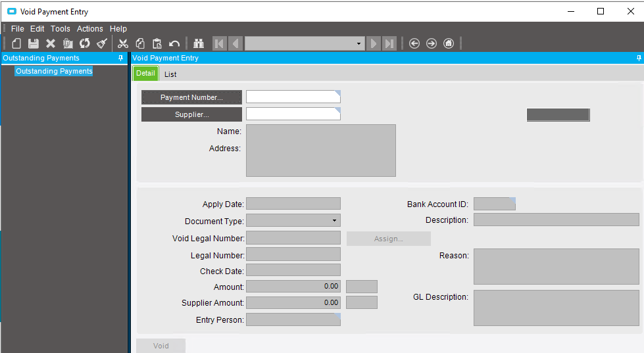The width and height of the screenshot is (644, 353).
Task: Go to previous record arrow
Action: [x=235, y=43]
